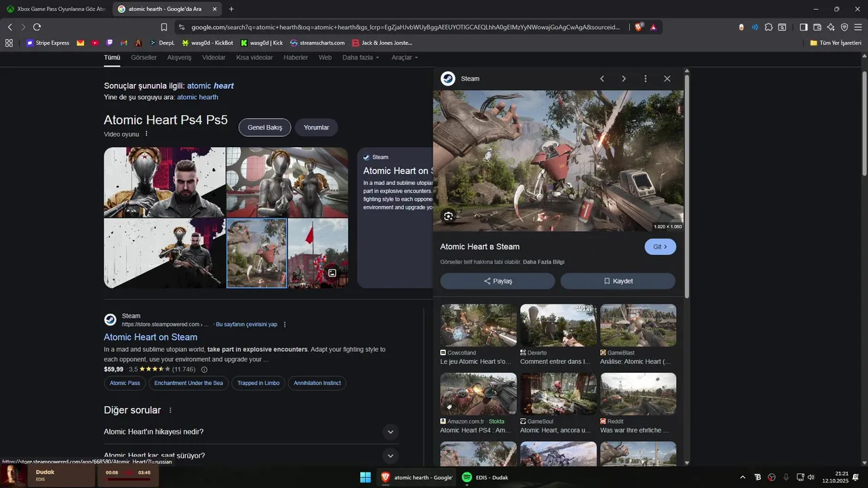Open Spotify EDIS - Dudak in taskbar
This screenshot has height=488, width=868.
coord(485,477)
